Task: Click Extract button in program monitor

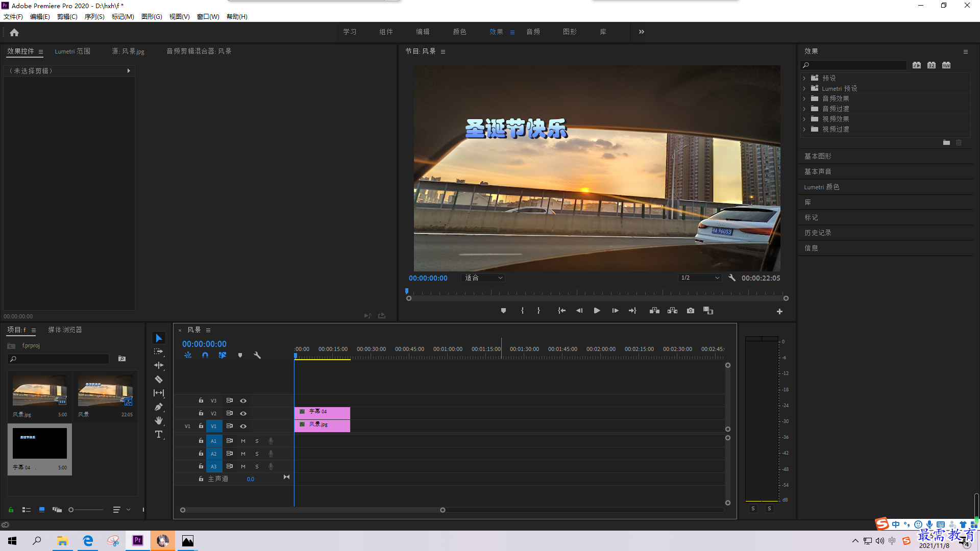Action: click(672, 311)
